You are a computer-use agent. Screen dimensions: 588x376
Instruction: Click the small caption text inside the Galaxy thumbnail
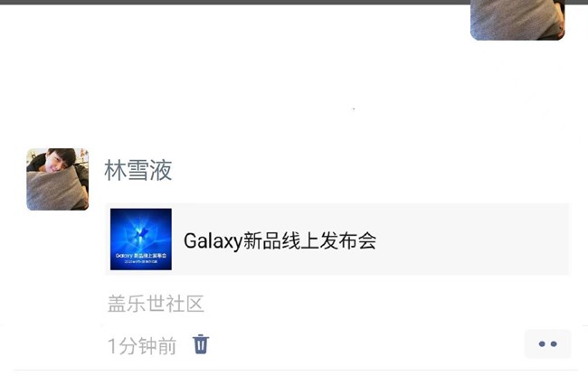pos(141,258)
